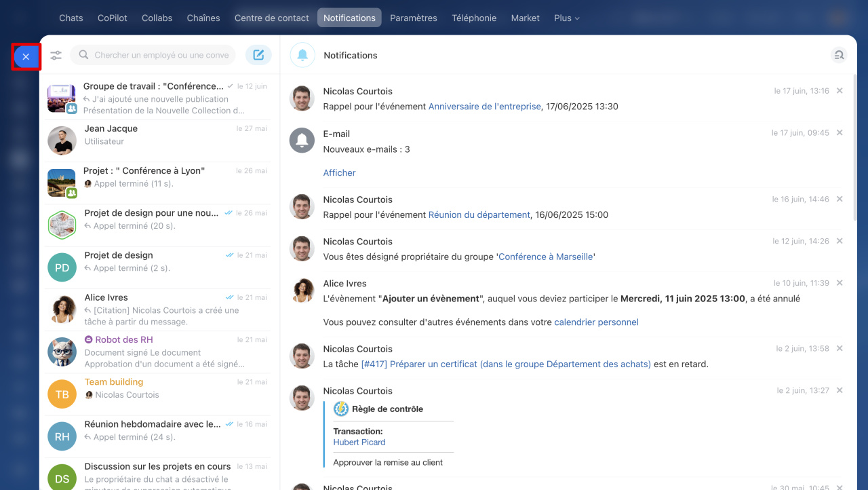Viewport: 868px width, 490px height.
Task: Open the Anniversaire de l'entreprise event link
Action: [x=485, y=107]
